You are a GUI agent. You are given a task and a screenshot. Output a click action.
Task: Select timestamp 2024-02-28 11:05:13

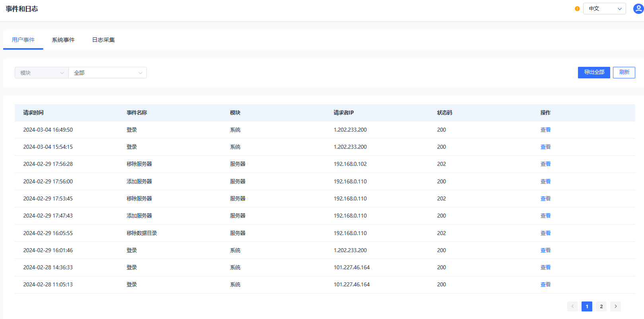click(48, 284)
